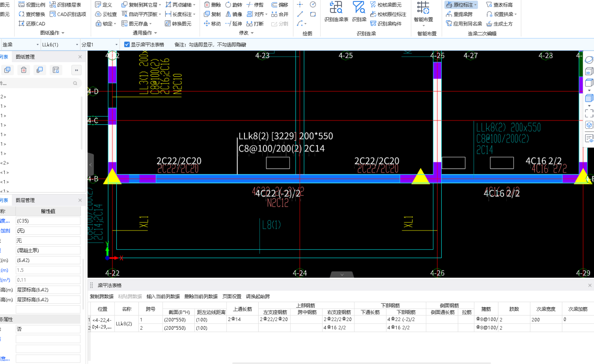Image resolution: width=594 pixels, height=364 pixels.
Task: Open the 识别楼层表 tool
Action: (65, 4)
